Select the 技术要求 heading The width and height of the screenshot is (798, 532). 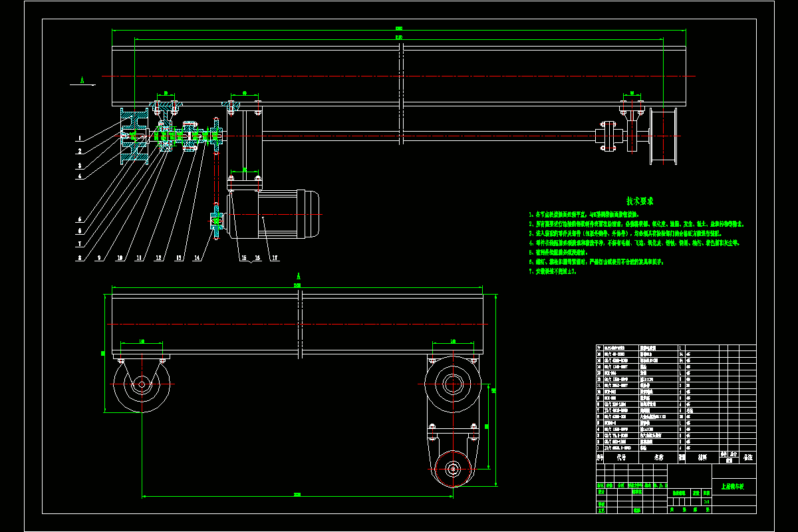(x=640, y=201)
